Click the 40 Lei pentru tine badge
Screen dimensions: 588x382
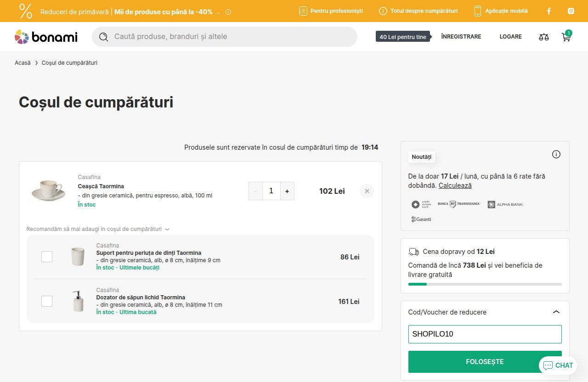tap(403, 37)
